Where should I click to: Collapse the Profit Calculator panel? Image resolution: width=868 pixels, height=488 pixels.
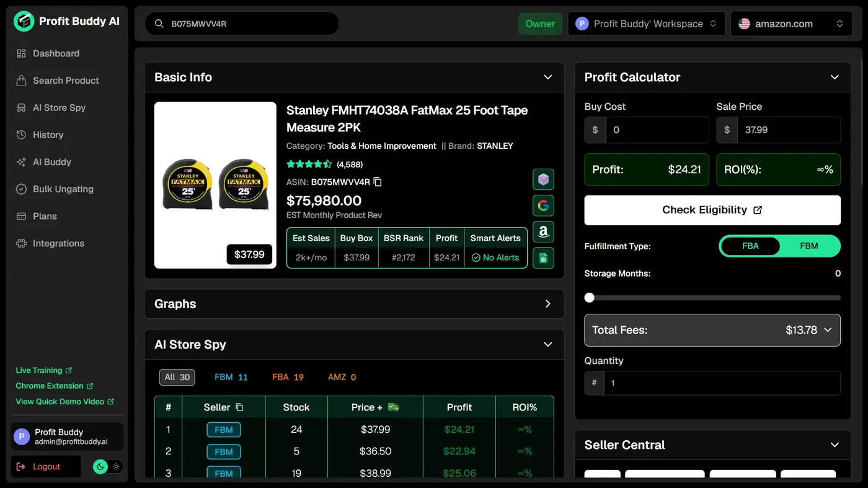(835, 78)
